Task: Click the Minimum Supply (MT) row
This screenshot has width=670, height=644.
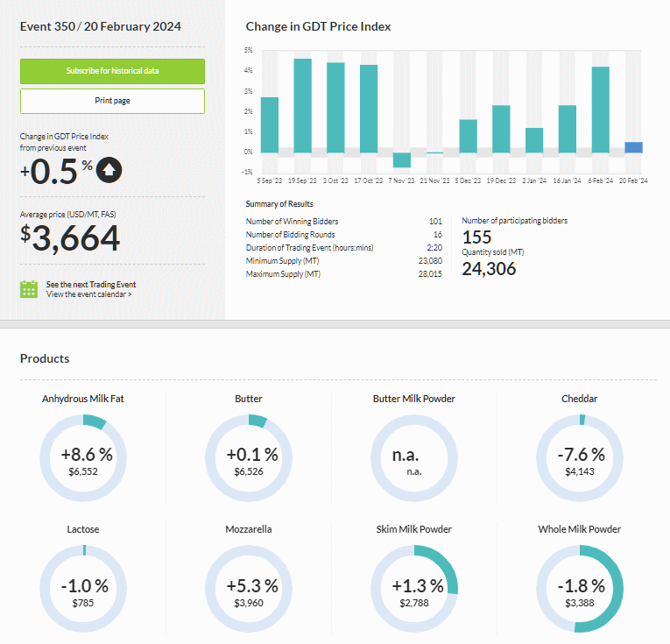Action: pyautogui.click(x=344, y=261)
